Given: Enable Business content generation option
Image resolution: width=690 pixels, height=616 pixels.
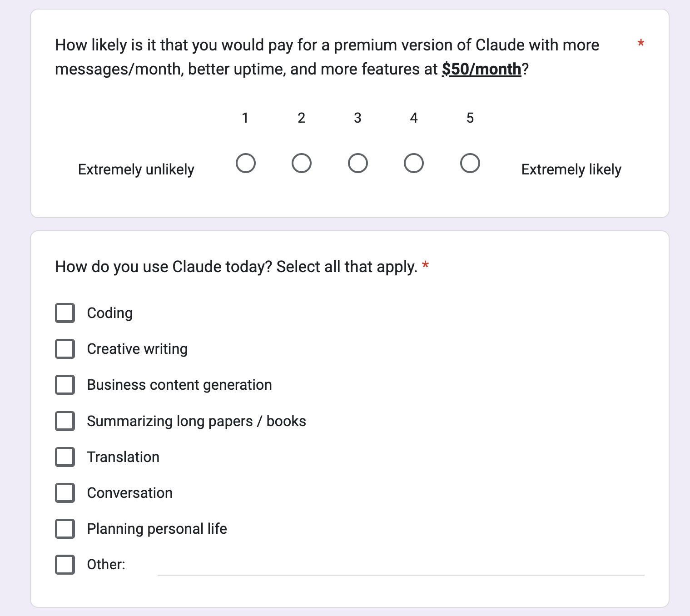Looking at the screenshot, I should (65, 385).
